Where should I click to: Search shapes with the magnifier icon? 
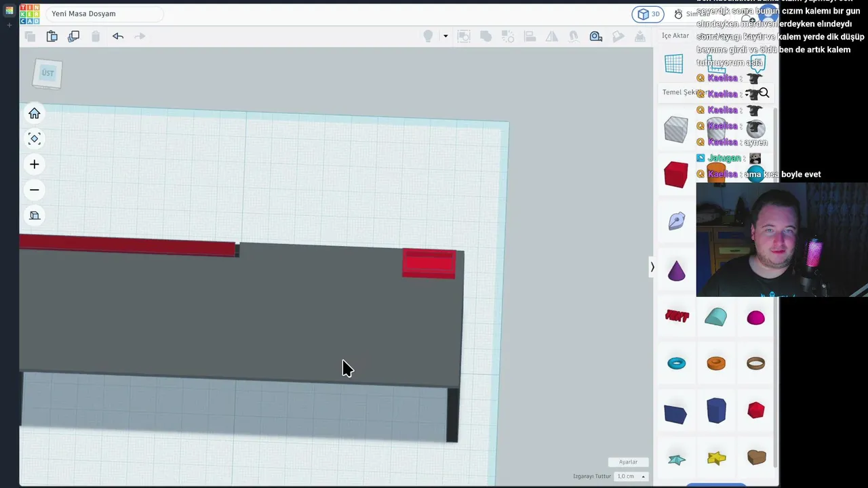click(x=764, y=93)
